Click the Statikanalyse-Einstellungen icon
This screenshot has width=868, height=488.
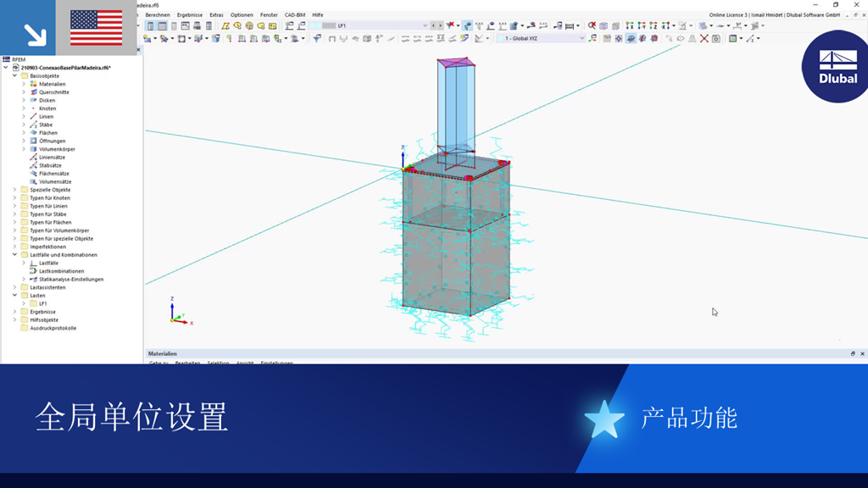(x=33, y=280)
